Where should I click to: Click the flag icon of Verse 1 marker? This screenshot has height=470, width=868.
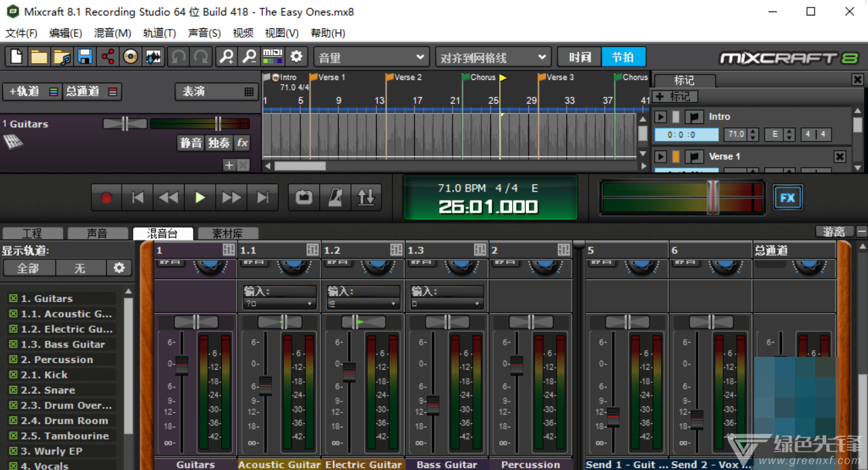pyautogui.click(x=693, y=156)
